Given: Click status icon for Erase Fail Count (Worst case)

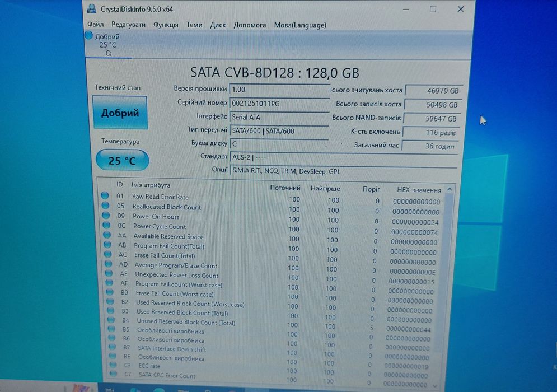Looking at the screenshot, I should pos(110,292).
